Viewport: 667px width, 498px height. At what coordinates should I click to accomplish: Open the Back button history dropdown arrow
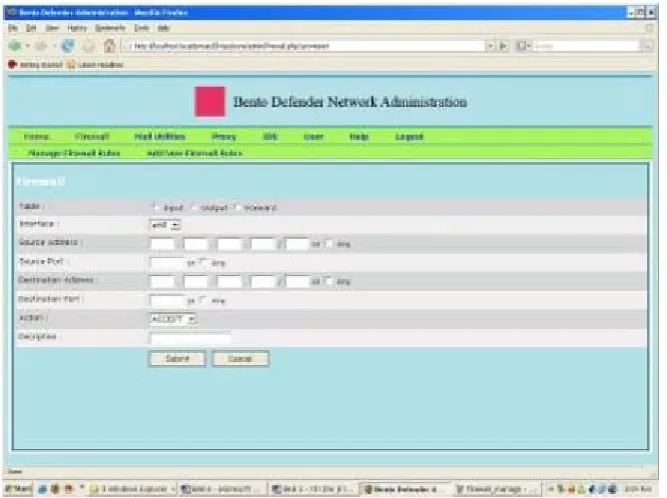[x=28, y=46]
